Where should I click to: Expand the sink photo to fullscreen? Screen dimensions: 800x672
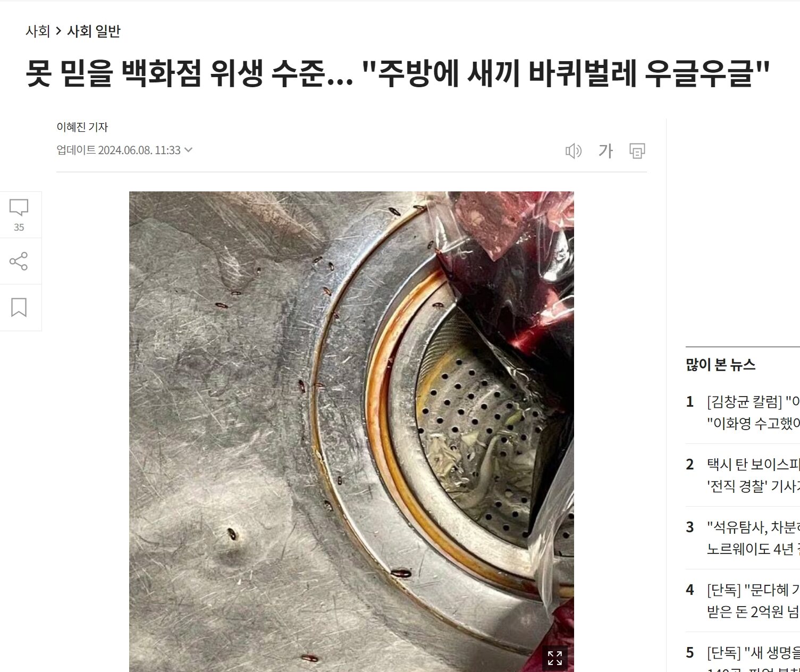pos(555,658)
